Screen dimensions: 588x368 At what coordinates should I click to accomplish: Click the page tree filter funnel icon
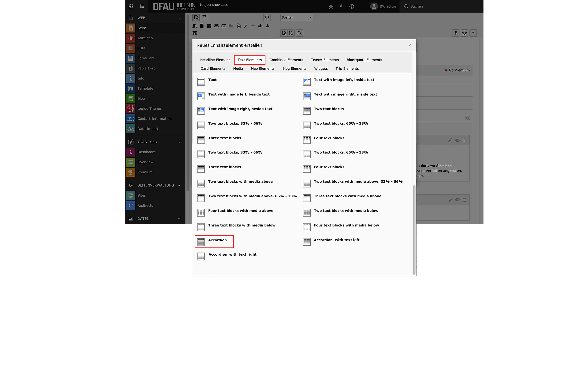click(204, 17)
